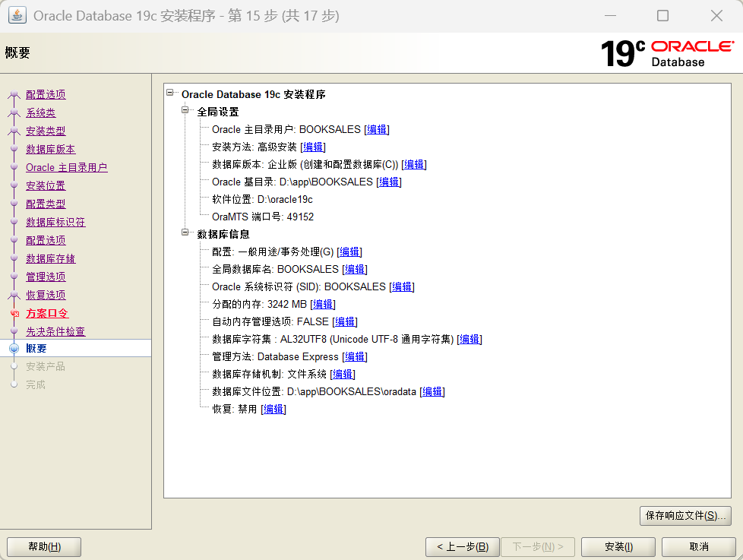Collapse the 全局设置 tree section
743x560 pixels.
[185, 110]
